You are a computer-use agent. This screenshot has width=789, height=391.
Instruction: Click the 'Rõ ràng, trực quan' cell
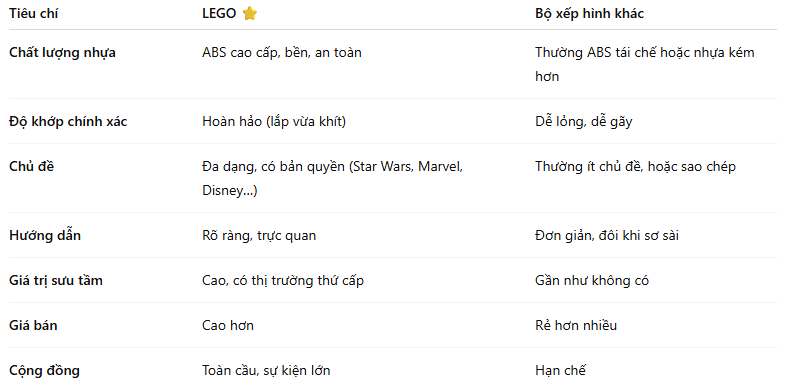(259, 236)
